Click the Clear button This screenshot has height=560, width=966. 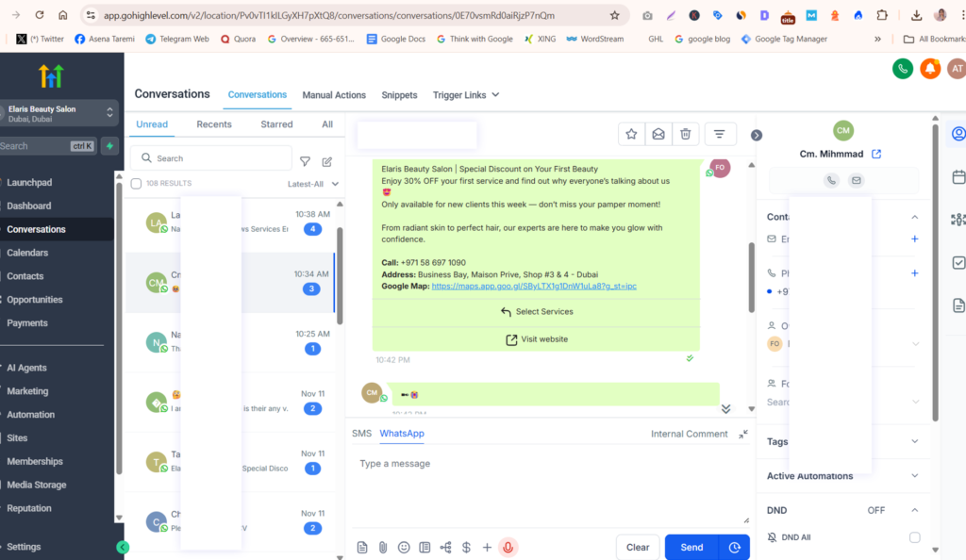(638, 547)
